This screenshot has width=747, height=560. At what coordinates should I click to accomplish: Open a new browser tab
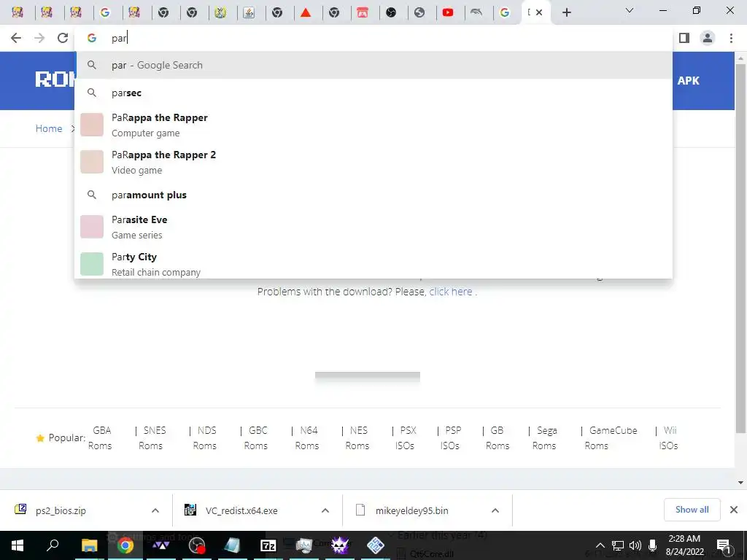click(x=566, y=12)
